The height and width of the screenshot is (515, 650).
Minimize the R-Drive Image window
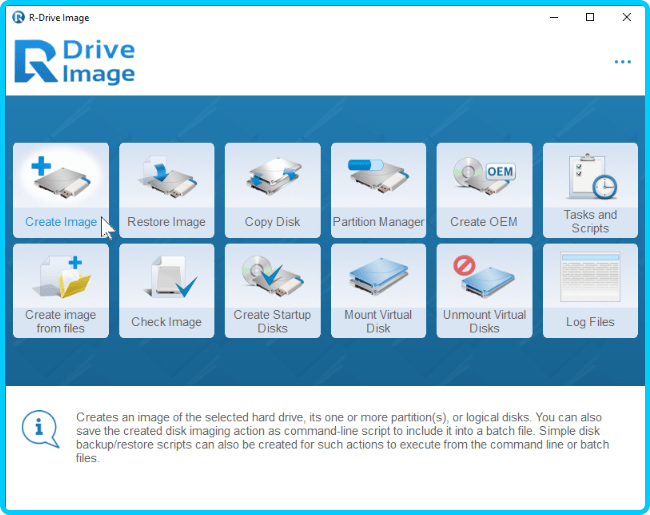[554, 17]
